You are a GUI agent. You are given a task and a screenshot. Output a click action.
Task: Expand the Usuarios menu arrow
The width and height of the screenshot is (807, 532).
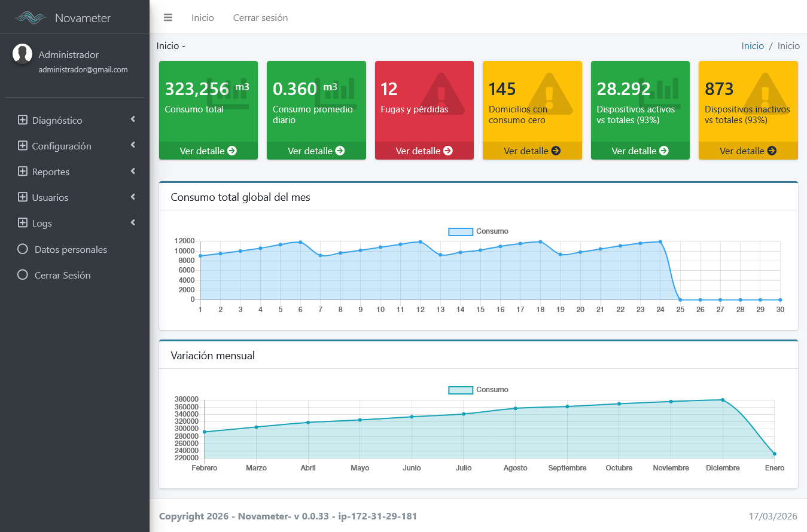click(x=133, y=197)
